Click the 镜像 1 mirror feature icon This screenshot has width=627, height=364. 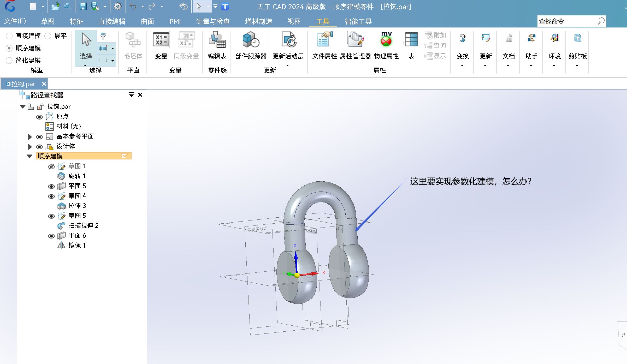pos(61,246)
